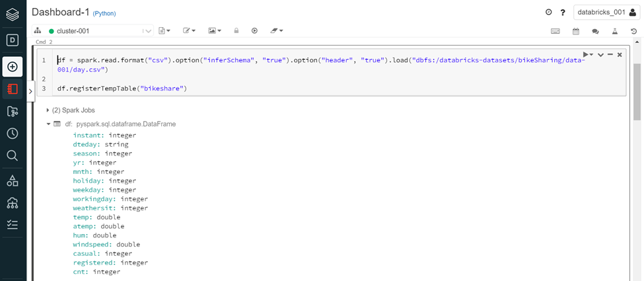Click the scrollbar up arrow
Image resolution: width=644 pixels, height=281 pixels.
(x=637, y=42)
